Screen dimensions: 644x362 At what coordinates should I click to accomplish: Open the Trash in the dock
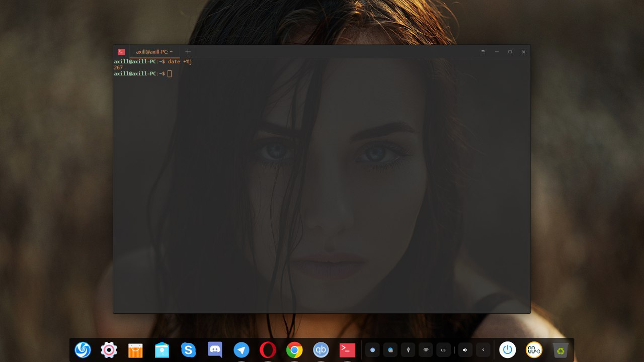[x=560, y=350]
